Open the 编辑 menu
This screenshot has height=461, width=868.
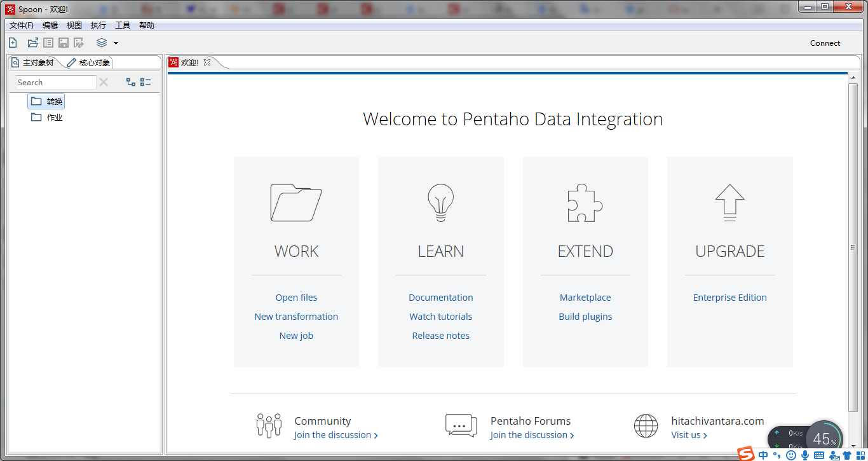point(50,25)
